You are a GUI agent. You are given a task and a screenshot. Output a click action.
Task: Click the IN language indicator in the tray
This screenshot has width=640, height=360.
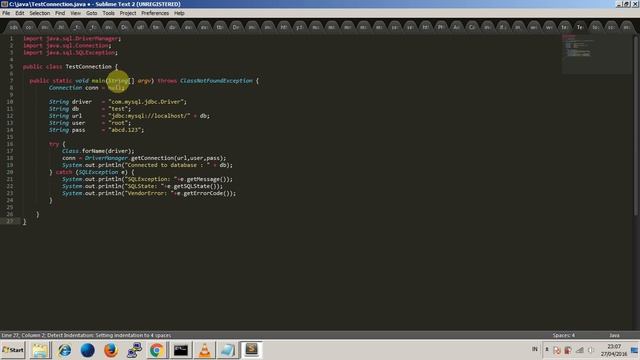(x=534, y=349)
